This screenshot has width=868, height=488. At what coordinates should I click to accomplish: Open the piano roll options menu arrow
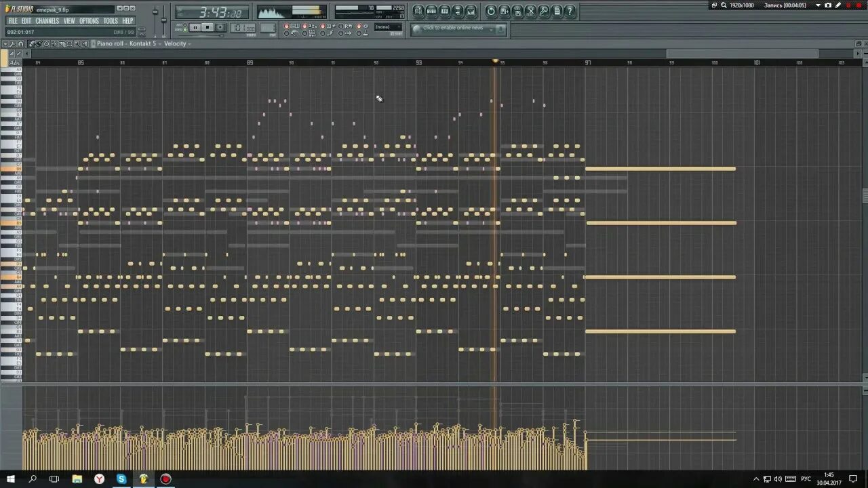(x=5, y=43)
